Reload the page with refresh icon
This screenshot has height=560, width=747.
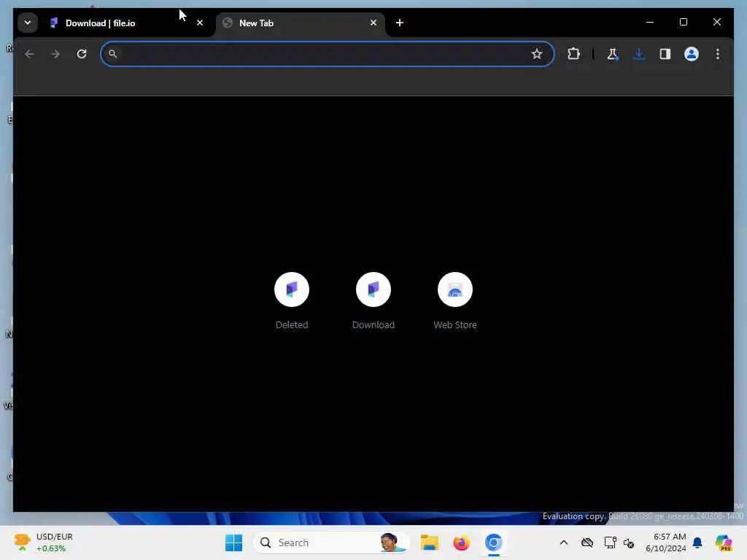click(x=82, y=54)
